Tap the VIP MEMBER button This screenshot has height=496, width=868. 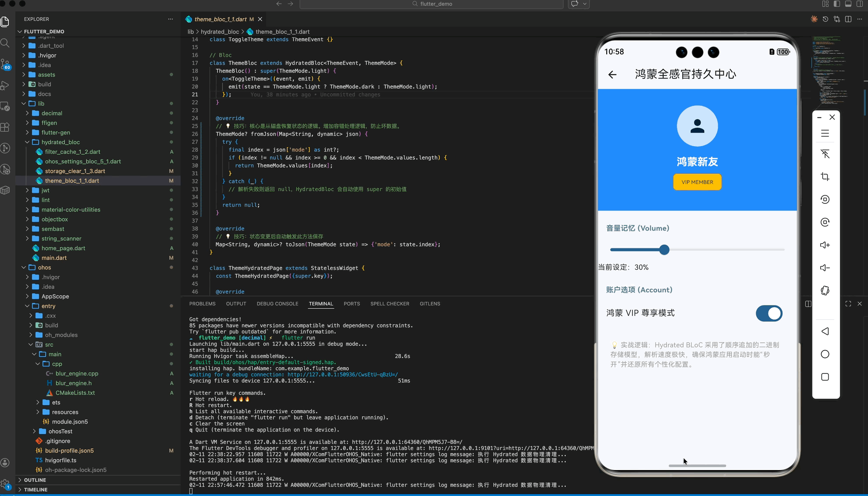[697, 182]
